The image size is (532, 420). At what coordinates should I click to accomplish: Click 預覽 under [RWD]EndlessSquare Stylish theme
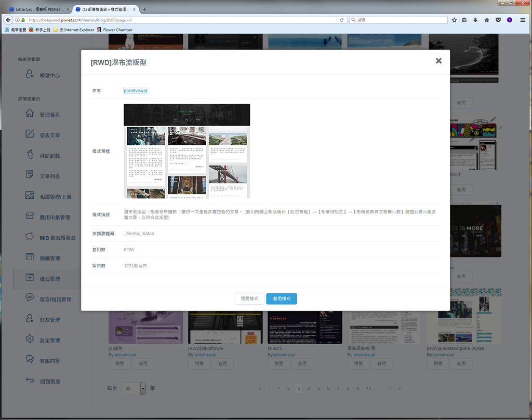[x=437, y=363]
